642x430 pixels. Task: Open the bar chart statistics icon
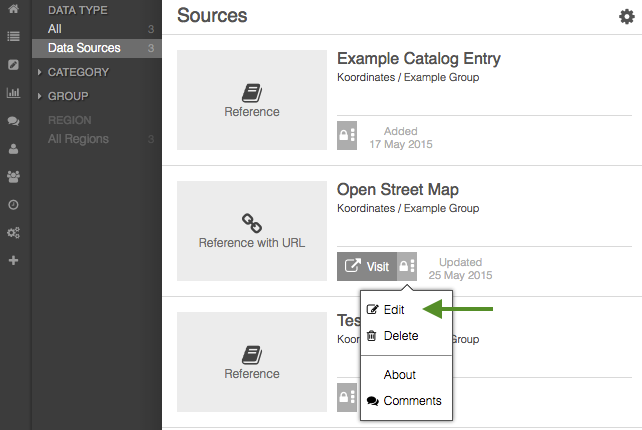click(14, 93)
